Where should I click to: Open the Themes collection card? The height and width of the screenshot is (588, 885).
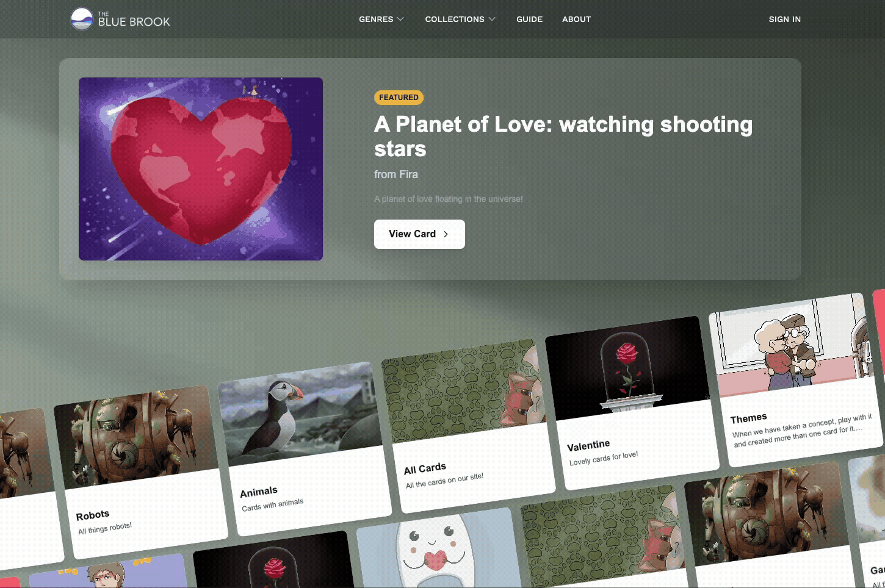[x=793, y=378]
